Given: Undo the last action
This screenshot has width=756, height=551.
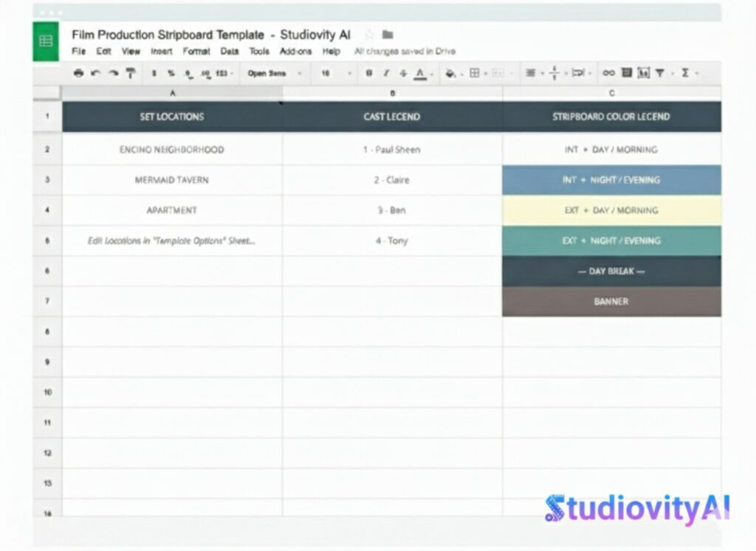Looking at the screenshot, I should pos(95,73).
